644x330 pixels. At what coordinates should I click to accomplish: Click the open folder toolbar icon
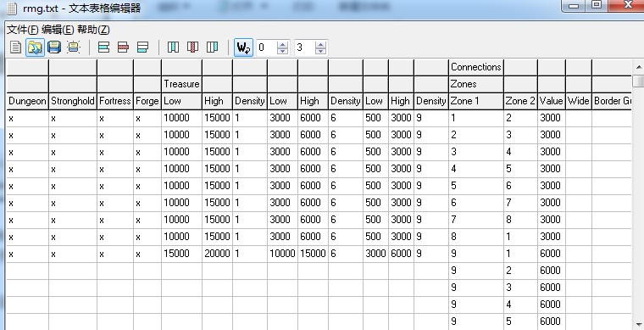tap(35, 48)
